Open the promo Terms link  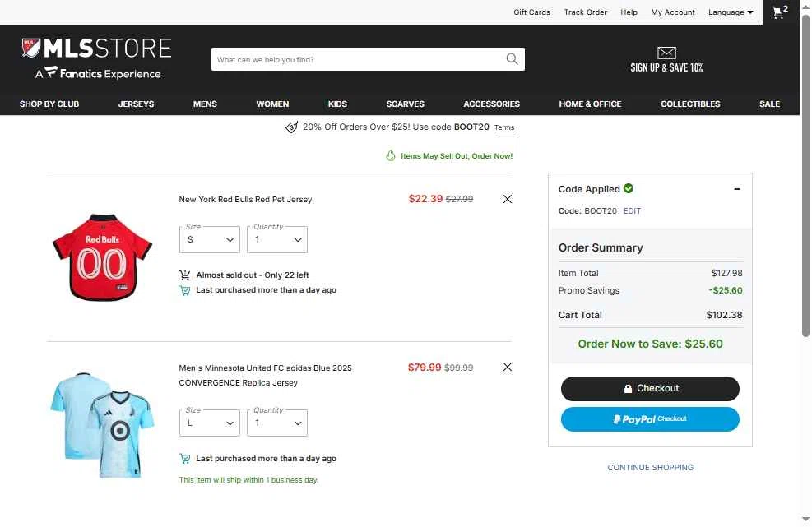tap(503, 128)
